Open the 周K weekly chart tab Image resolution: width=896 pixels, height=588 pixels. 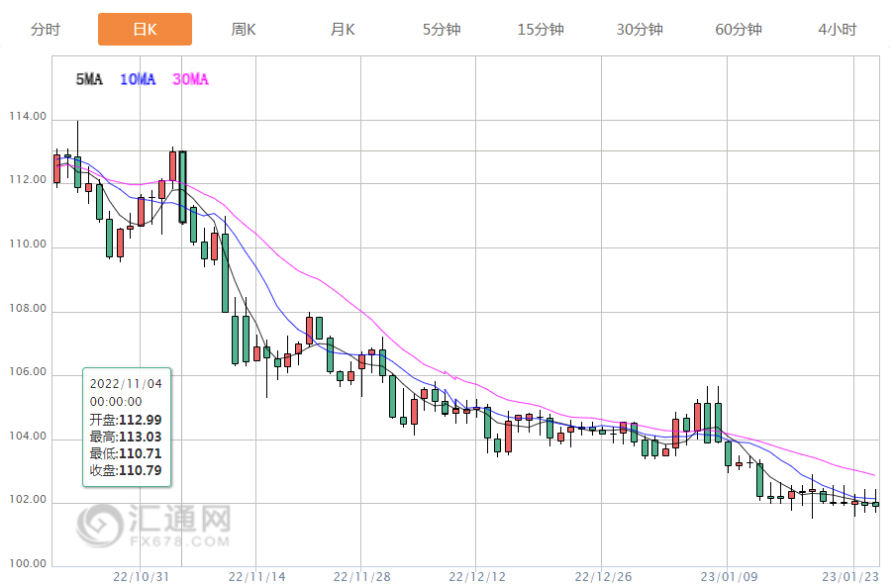[244, 30]
